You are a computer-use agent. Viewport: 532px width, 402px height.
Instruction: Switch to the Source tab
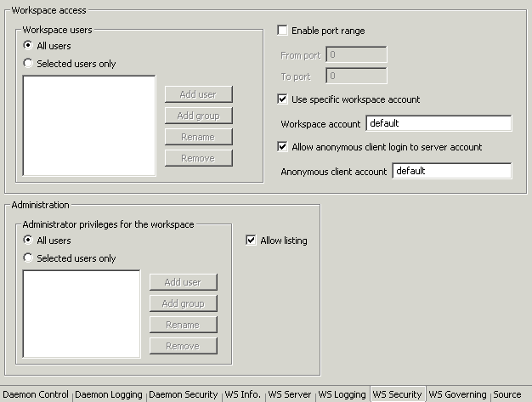click(507, 394)
